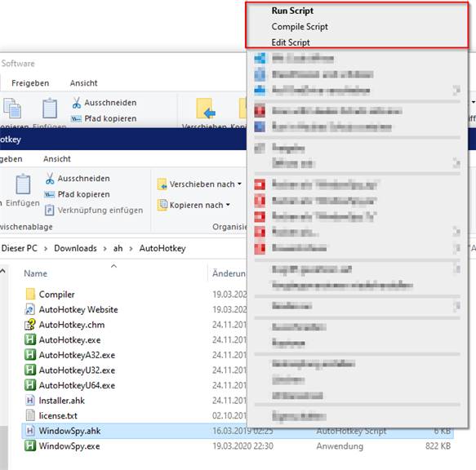Switch to Ansicht tab in AutoHotkey window
Viewport: 476px width, 470px height.
[x=57, y=159]
